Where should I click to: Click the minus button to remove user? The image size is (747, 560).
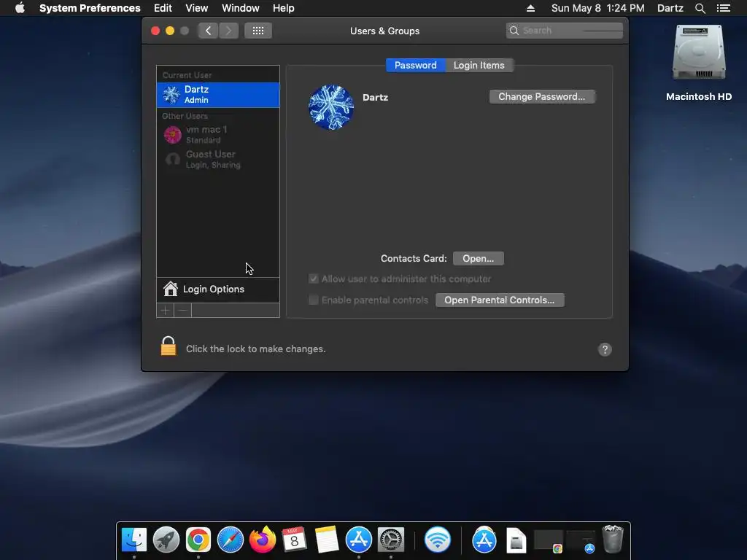tap(182, 311)
